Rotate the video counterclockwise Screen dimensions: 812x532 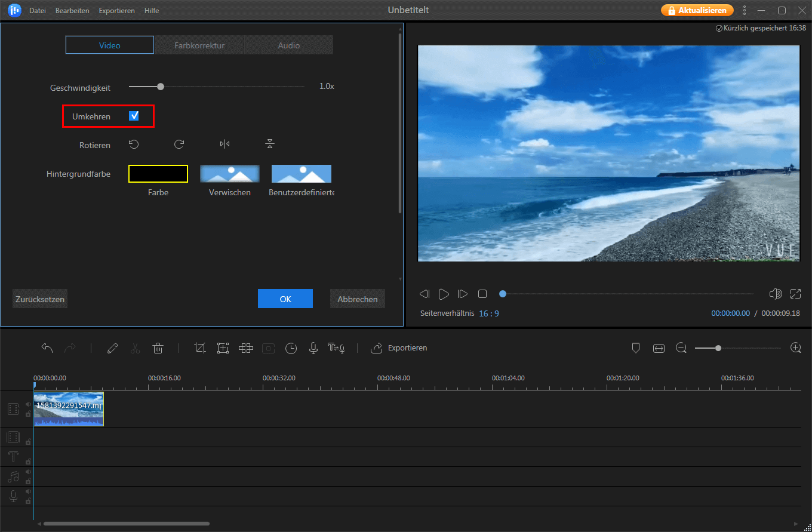pos(134,144)
